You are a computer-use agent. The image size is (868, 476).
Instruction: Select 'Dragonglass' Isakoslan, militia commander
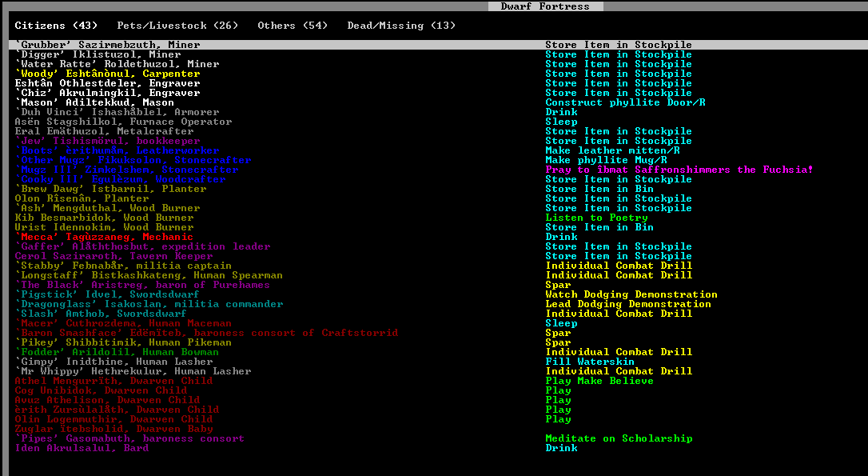point(149,304)
